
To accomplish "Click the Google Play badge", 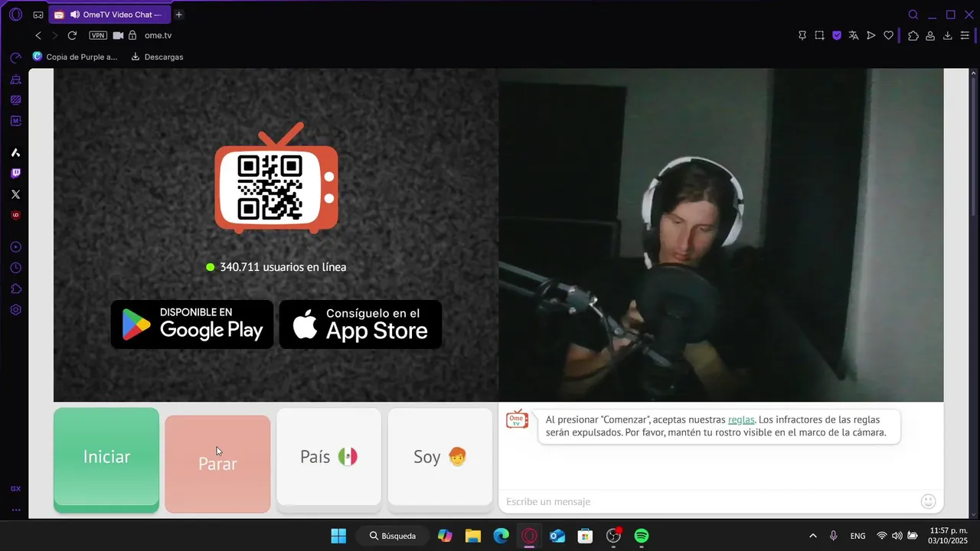I will pyautogui.click(x=192, y=324).
